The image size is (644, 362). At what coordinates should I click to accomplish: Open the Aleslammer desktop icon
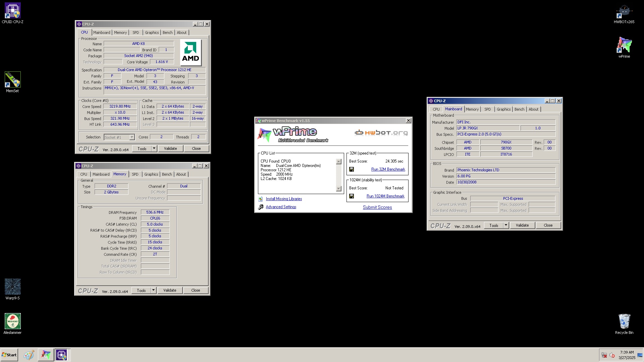click(12, 324)
